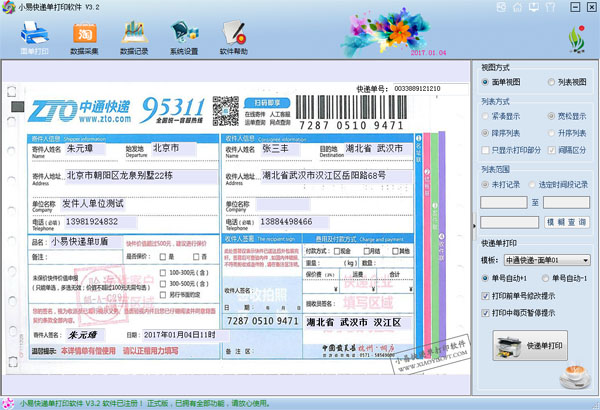Click the QR code on the waybill

pyautogui.click(x=226, y=111)
